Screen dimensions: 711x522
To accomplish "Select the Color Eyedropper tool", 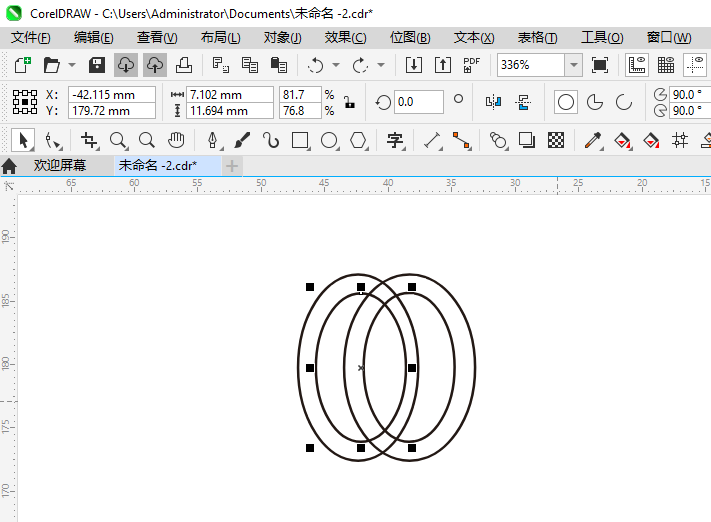I will coord(593,141).
